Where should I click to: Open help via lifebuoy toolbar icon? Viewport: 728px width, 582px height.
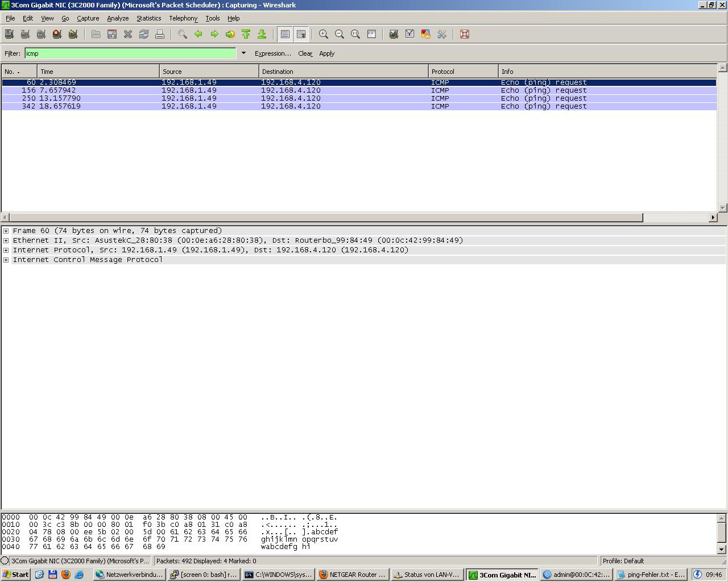[465, 34]
